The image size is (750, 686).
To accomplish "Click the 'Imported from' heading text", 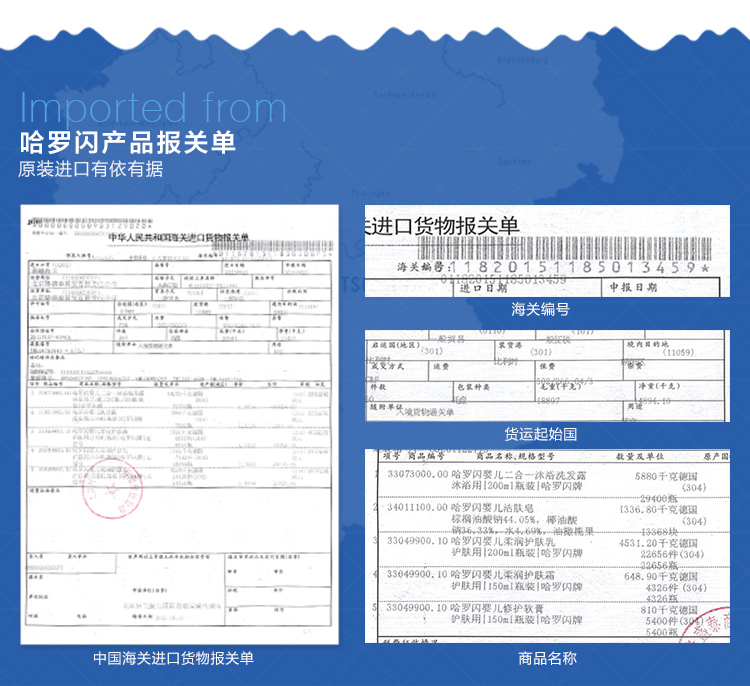I will pyautogui.click(x=153, y=108).
